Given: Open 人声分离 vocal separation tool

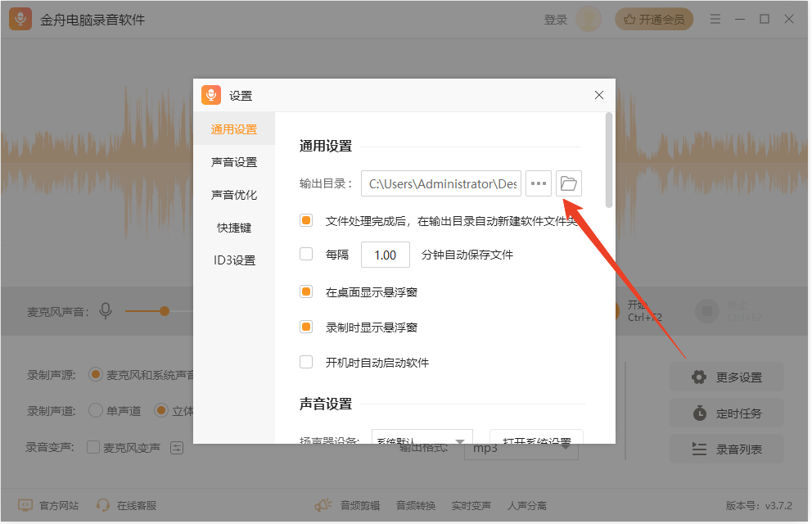Looking at the screenshot, I should 527,506.
